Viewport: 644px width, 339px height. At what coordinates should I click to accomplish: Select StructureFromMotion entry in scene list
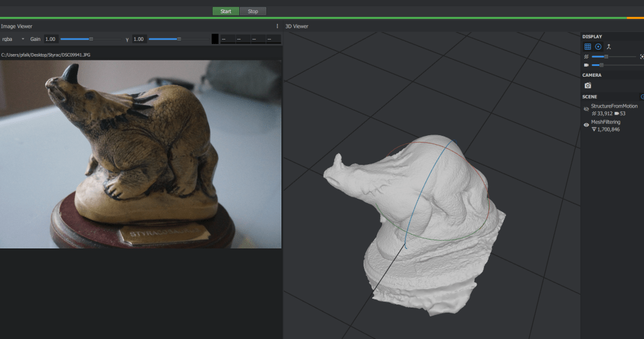tap(614, 106)
